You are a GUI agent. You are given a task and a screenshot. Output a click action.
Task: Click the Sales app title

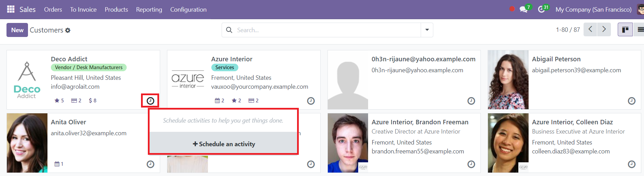(27, 10)
